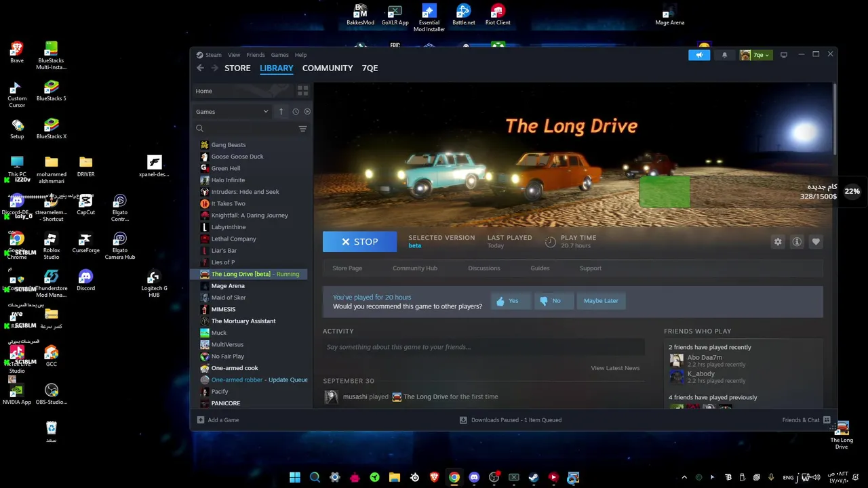Show ready-to-play games filter icon
Image resolution: width=868 pixels, height=488 pixels.
point(307,112)
